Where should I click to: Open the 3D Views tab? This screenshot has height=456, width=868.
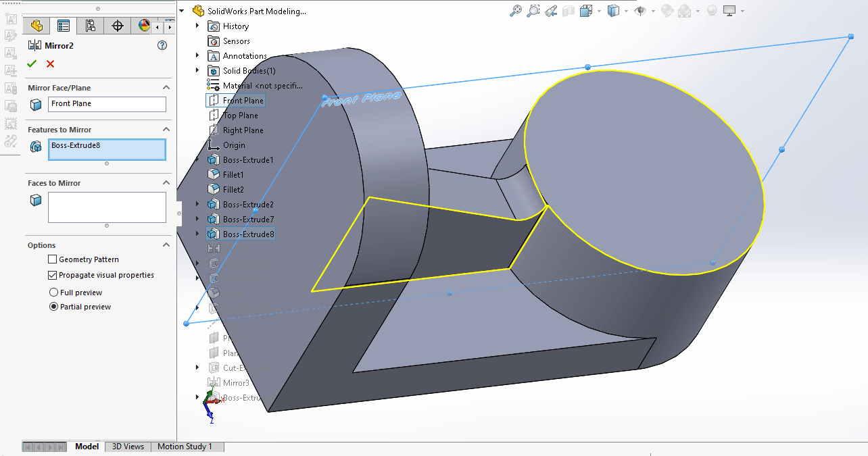tap(128, 447)
